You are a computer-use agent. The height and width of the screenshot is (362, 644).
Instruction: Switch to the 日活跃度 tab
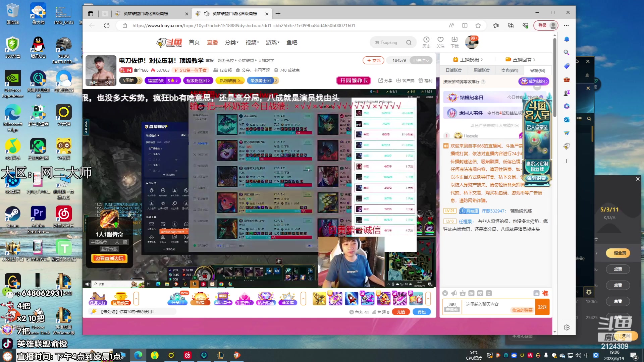[453, 70]
